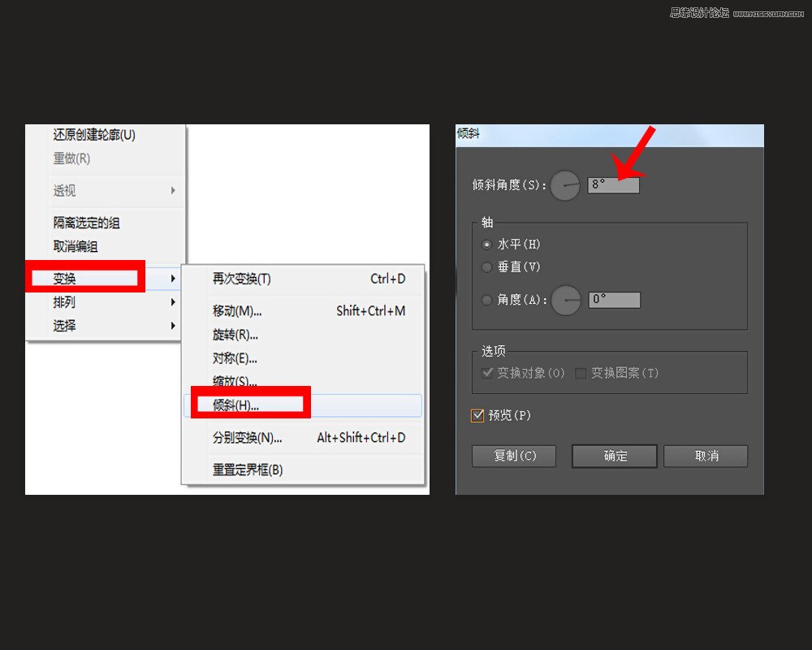Click the 复制(C) copy button

(x=513, y=456)
